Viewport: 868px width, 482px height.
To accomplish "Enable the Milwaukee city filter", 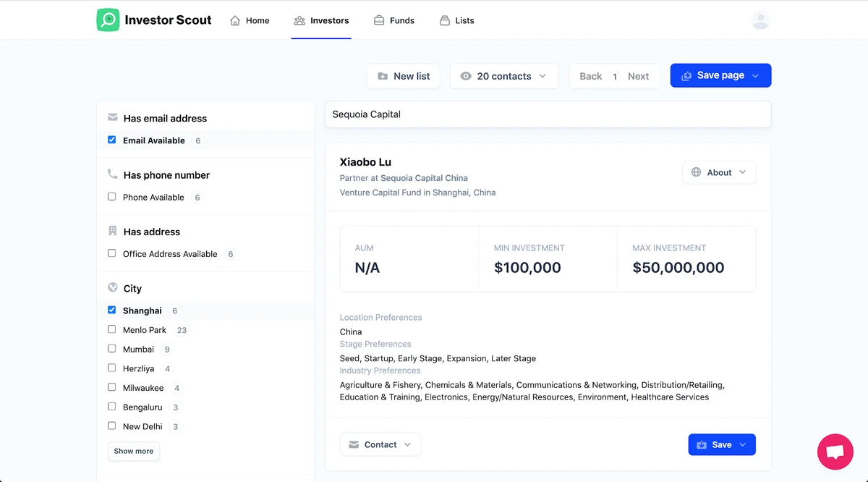I will tap(111, 387).
